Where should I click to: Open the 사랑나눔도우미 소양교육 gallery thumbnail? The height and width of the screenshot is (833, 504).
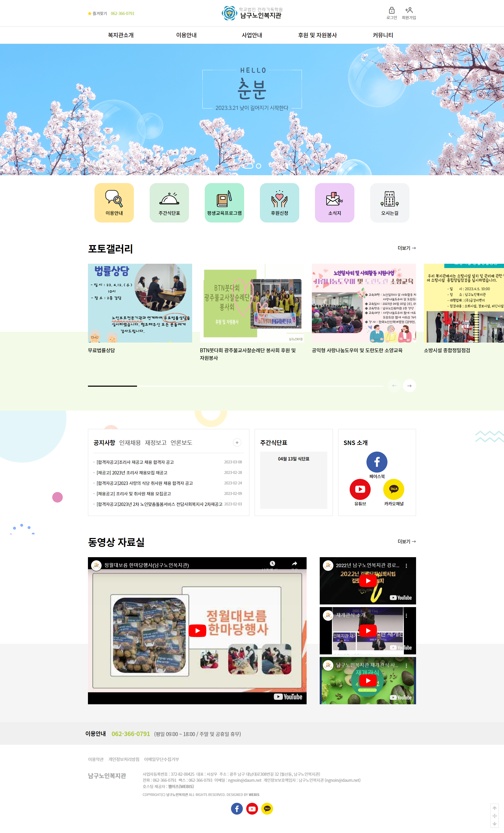(x=364, y=303)
